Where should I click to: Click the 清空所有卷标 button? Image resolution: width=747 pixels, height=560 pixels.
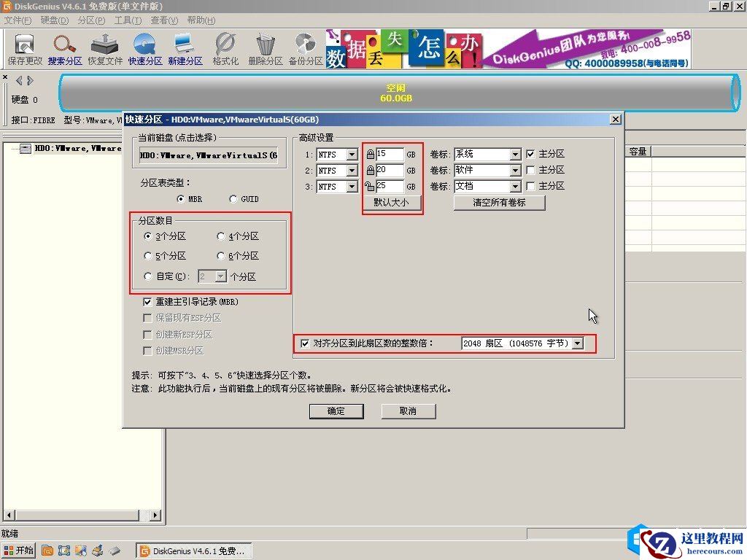pyautogui.click(x=499, y=203)
